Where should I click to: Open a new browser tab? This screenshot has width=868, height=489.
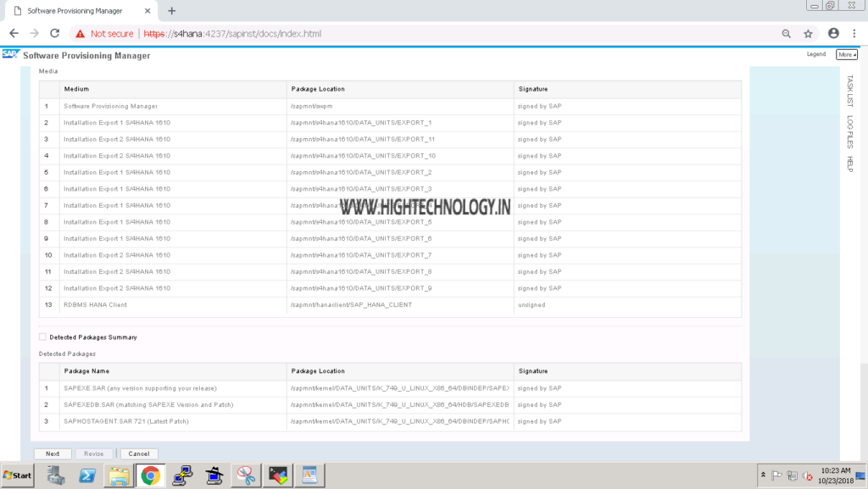[171, 10]
